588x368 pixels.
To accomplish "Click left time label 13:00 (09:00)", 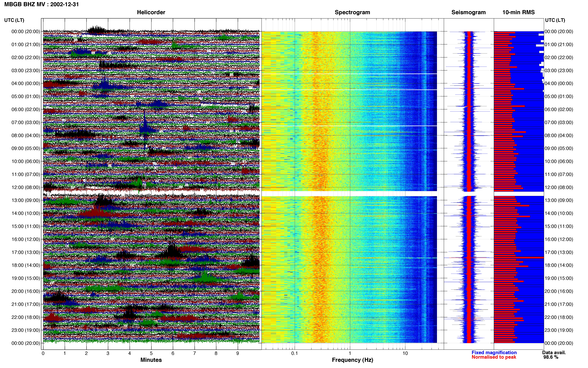I will (26, 200).
